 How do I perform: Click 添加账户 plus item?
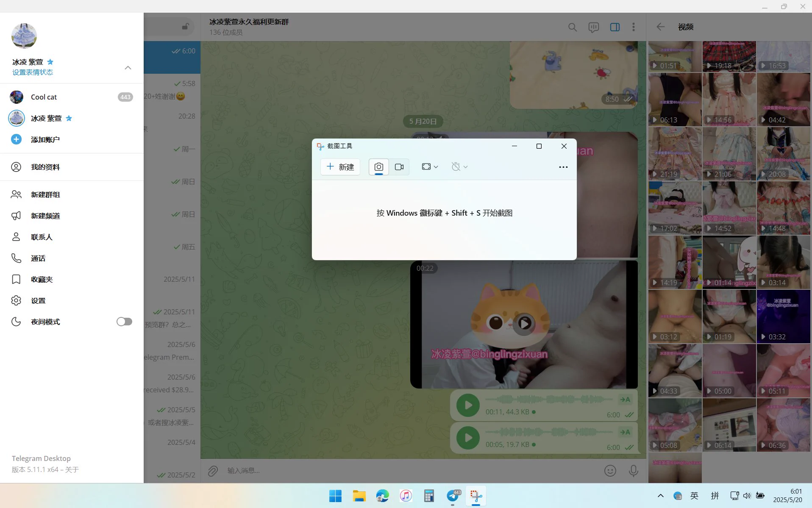[x=72, y=139]
